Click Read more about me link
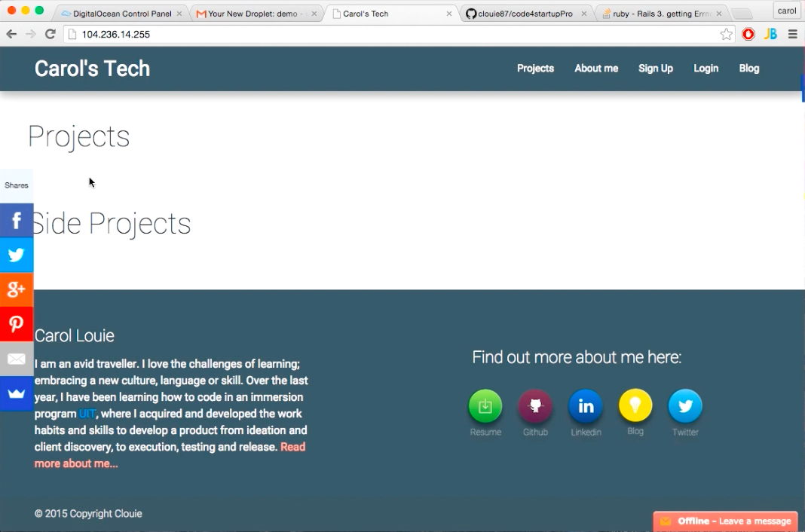The height and width of the screenshot is (532, 805). [x=170, y=455]
